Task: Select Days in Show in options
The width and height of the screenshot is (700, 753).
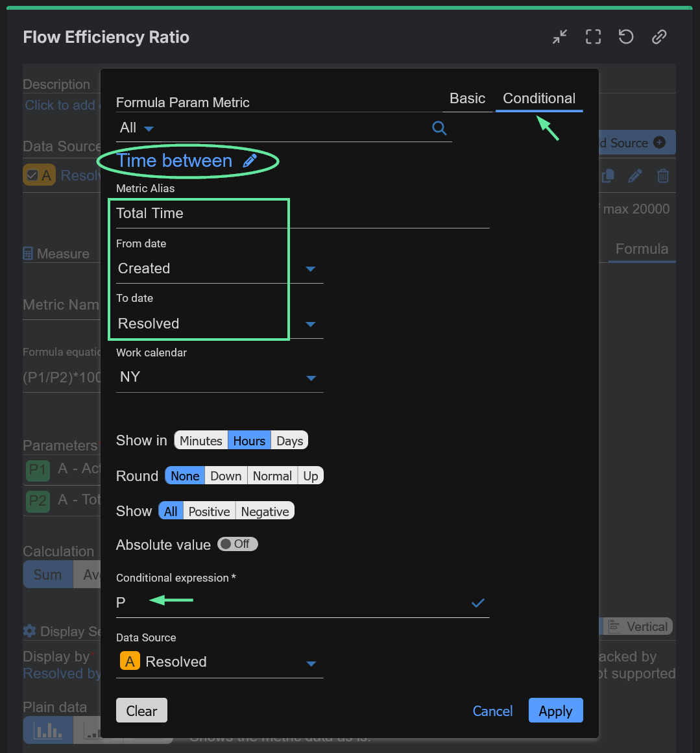Action: pyautogui.click(x=289, y=441)
